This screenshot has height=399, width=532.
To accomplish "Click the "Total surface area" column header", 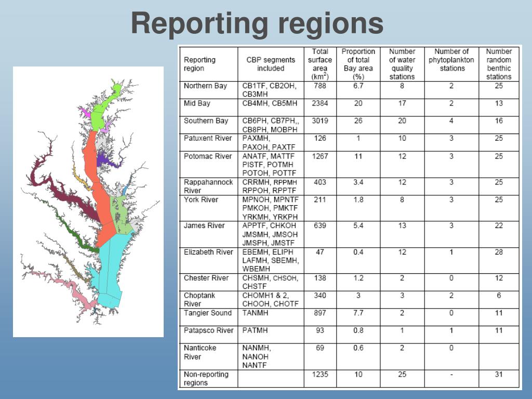I will (320, 64).
